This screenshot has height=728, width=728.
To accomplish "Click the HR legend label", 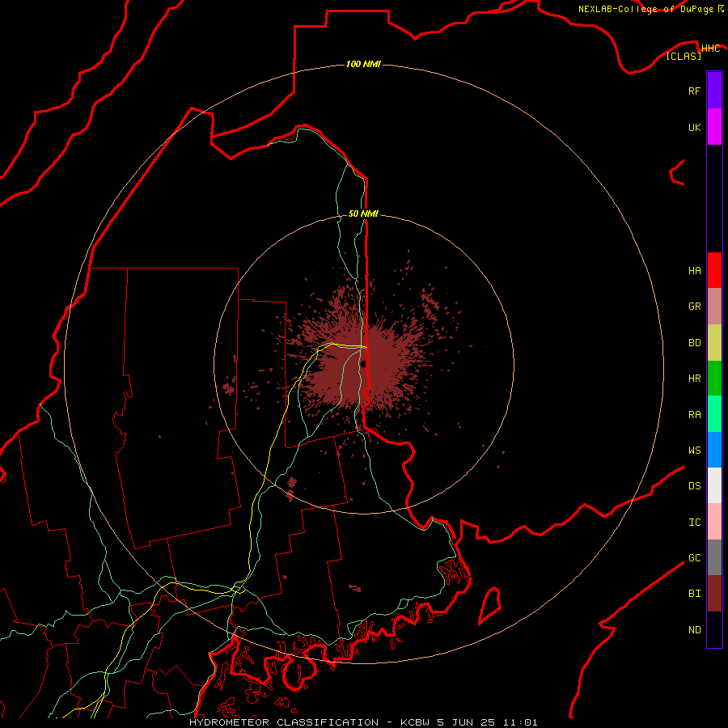I will click(x=694, y=379).
